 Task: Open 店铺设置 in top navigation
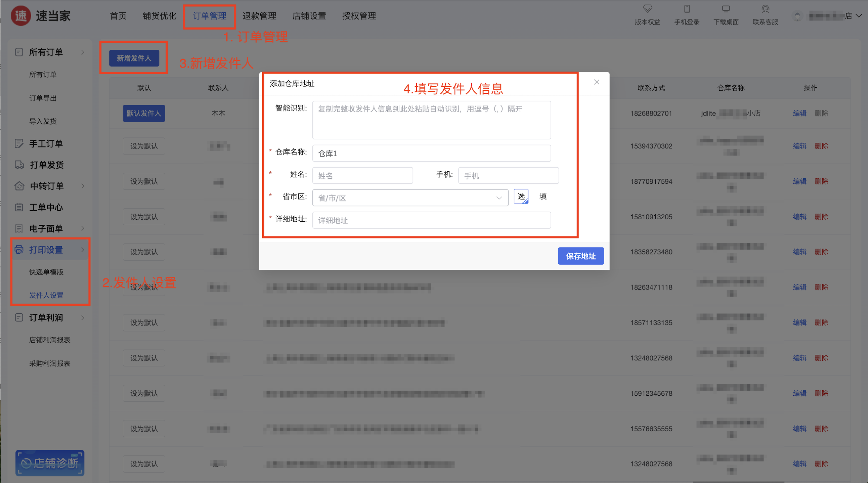[x=309, y=16]
